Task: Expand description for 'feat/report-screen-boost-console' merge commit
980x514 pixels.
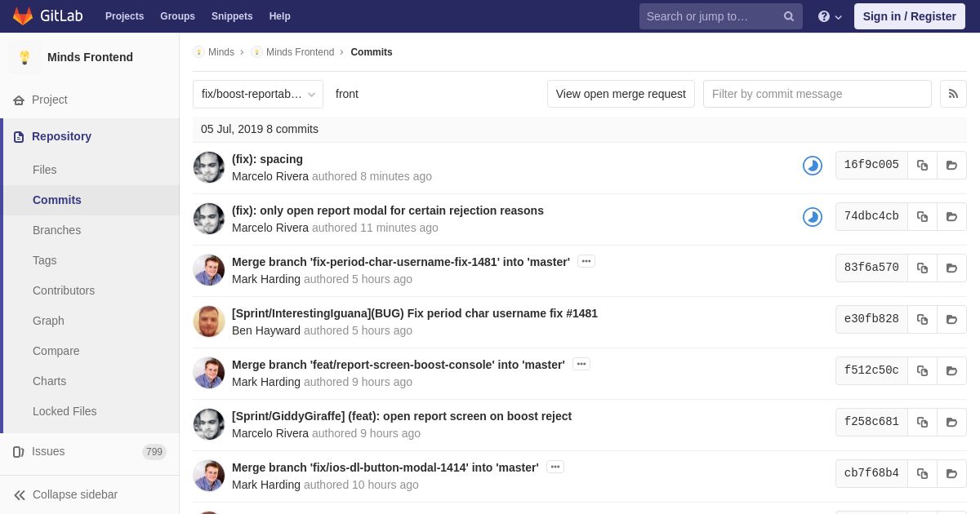Action: click(x=581, y=364)
